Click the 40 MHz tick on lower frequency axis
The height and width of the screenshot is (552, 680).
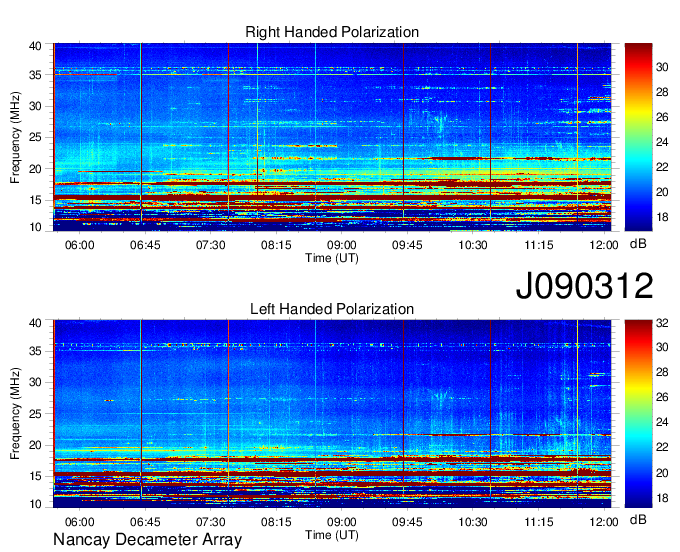tap(35, 323)
